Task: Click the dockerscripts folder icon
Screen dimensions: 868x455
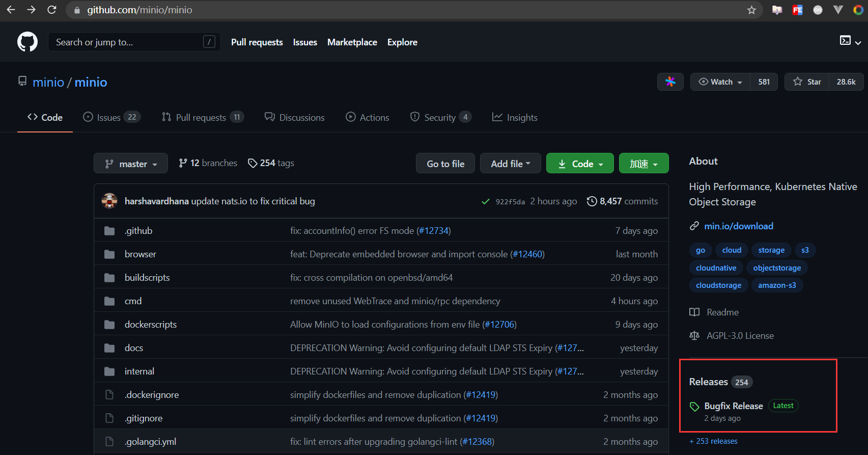Action: point(109,325)
